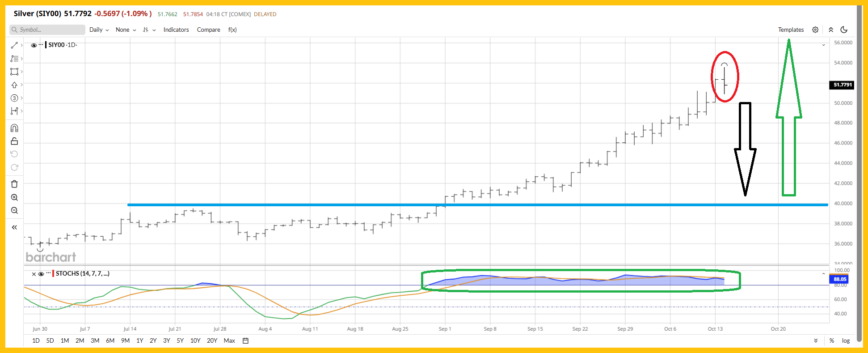
Task: Toggle log scale on the price axis
Action: (x=846, y=340)
